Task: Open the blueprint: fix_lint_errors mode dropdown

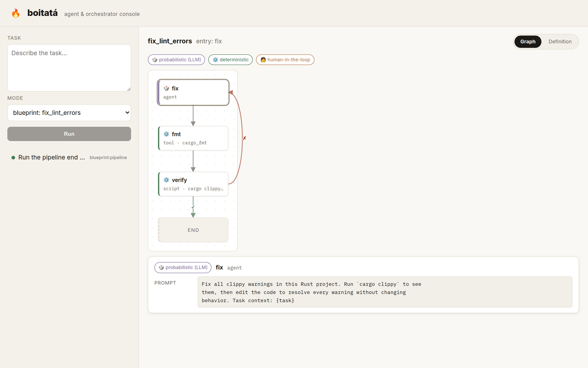Action: [69, 113]
